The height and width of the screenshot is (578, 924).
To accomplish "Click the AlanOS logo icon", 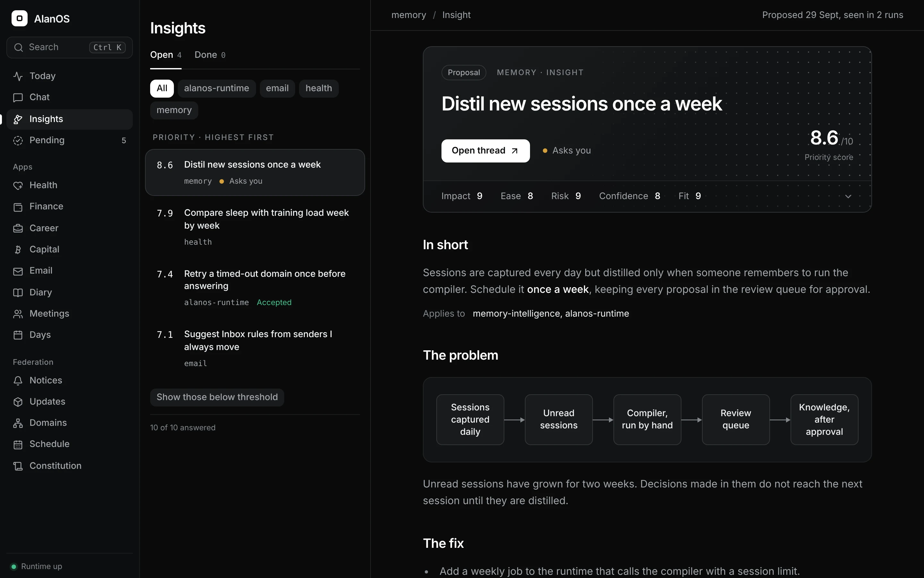I will (20, 18).
